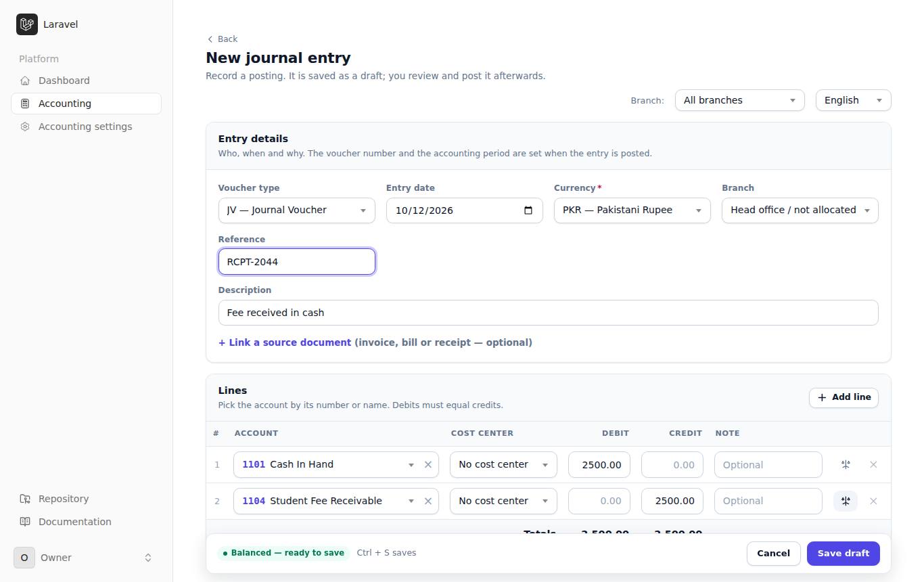
Task: Go Back to the previous page
Action: pos(222,39)
